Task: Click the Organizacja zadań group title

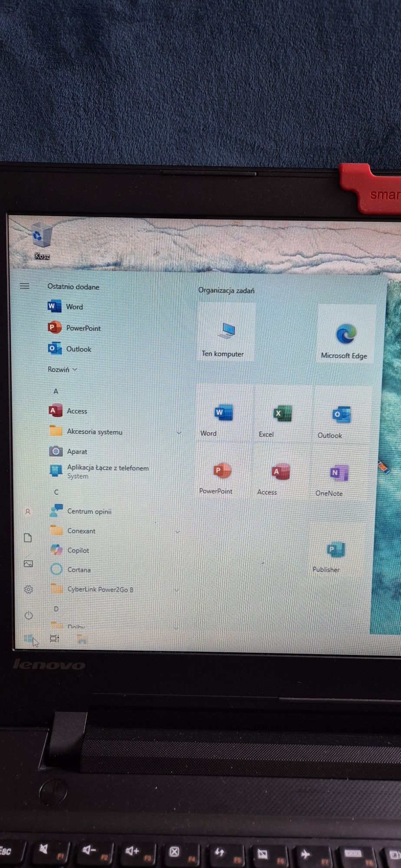Action: pyautogui.click(x=226, y=290)
